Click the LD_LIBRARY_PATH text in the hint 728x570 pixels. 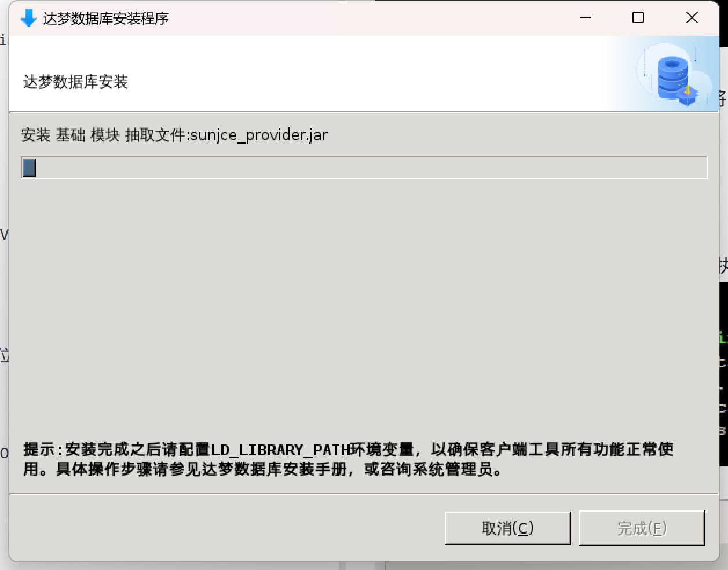[x=281, y=450]
